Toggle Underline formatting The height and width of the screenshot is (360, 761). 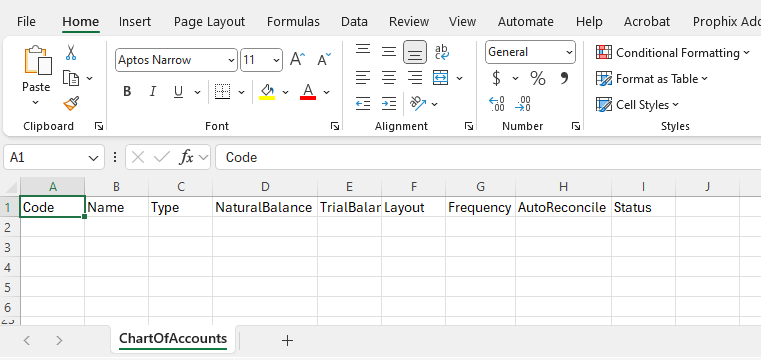click(178, 91)
